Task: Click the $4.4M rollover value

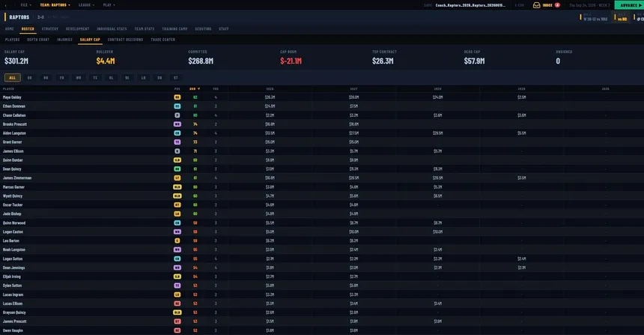Action: click(106, 61)
